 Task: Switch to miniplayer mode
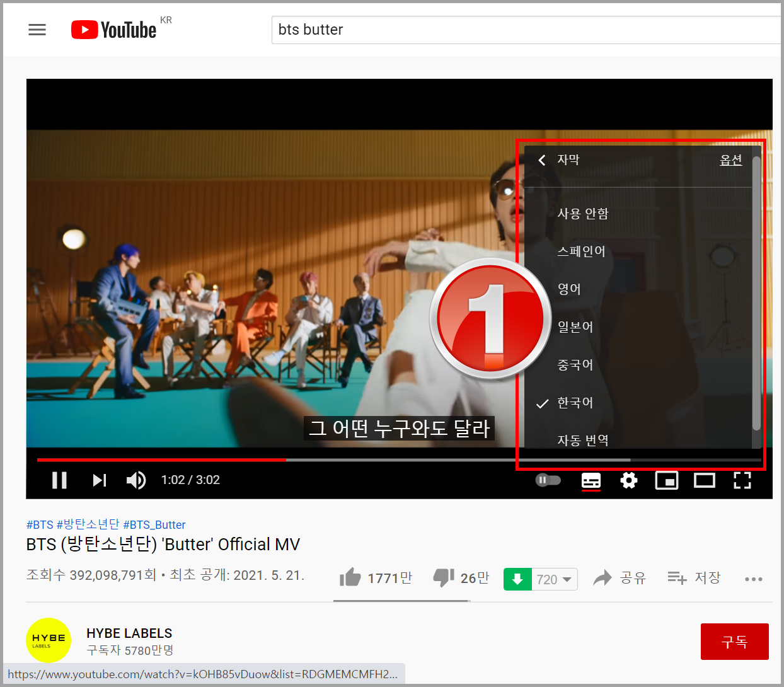pyautogui.click(x=667, y=481)
